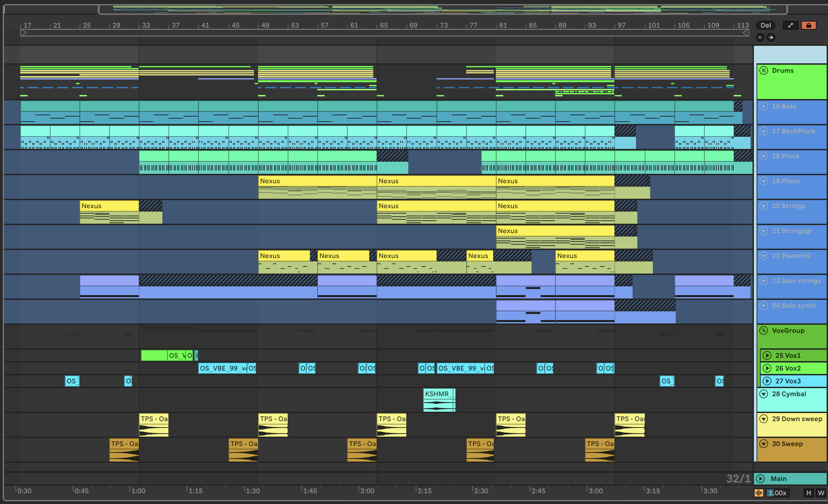
Task: Click 2:00 on the time ruler
Action: tap(367, 491)
